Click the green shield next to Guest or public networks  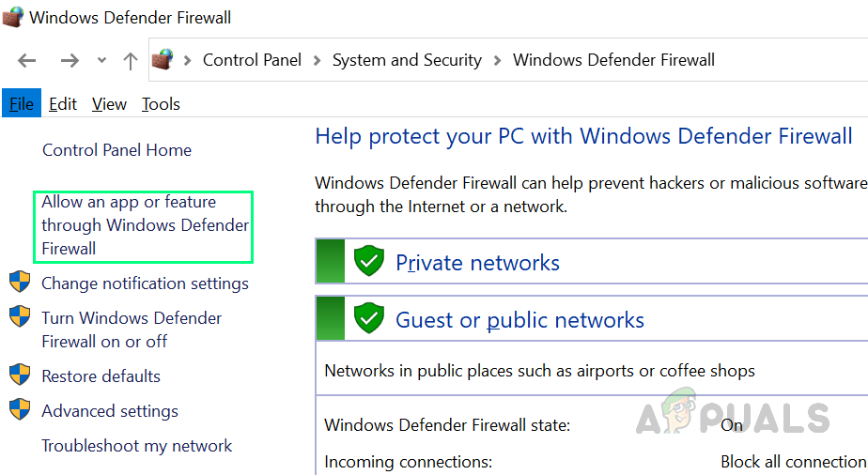tap(369, 319)
